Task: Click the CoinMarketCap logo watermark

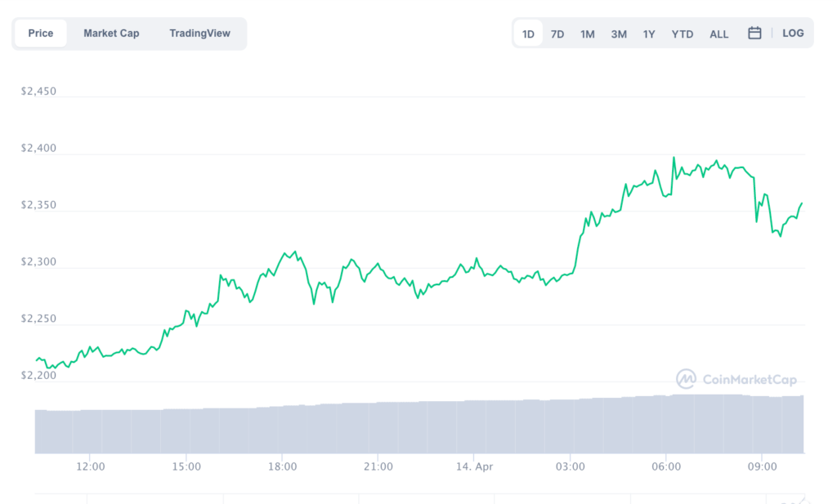Action: [736, 379]
